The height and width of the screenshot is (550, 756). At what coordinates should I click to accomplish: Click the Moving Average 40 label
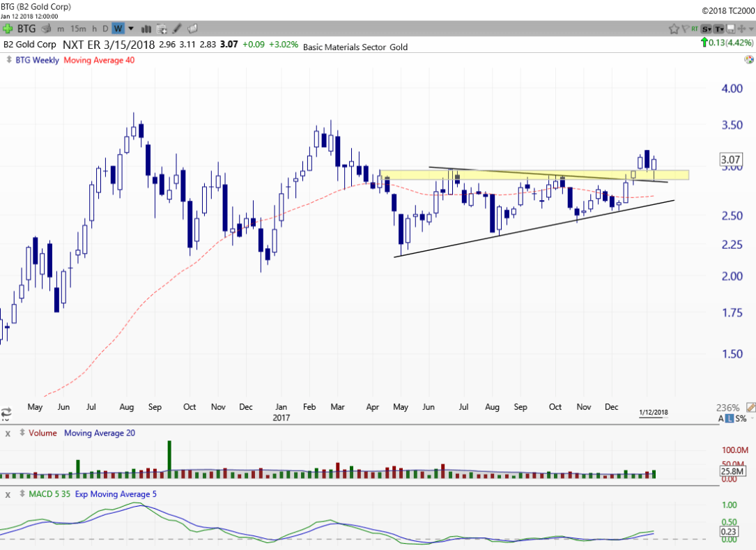pyautogui.click(x=99, y=60)
